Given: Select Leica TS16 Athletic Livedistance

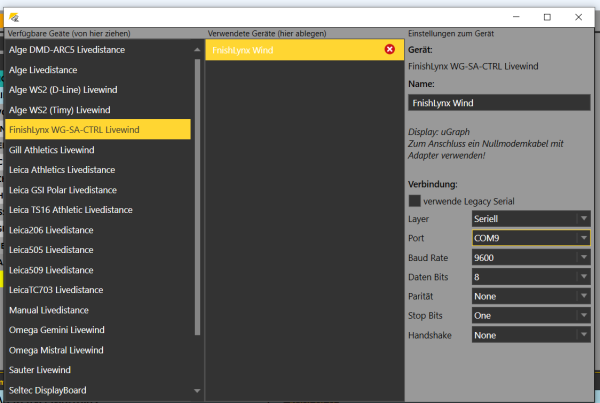Looking at the screenshot, I should (x=98, y=210).
